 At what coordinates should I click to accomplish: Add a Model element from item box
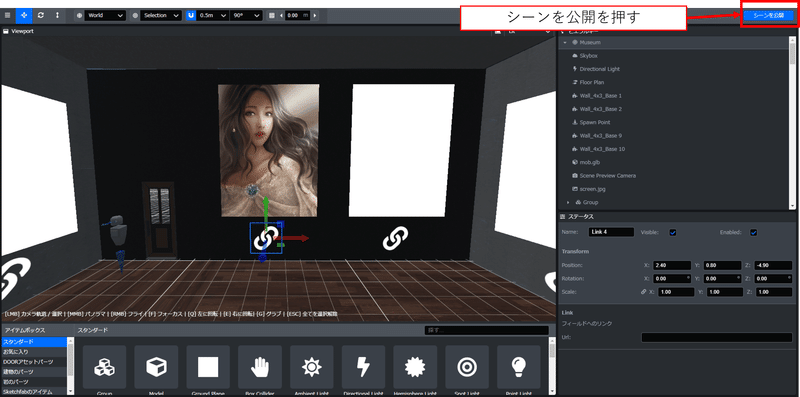[156, 370]
